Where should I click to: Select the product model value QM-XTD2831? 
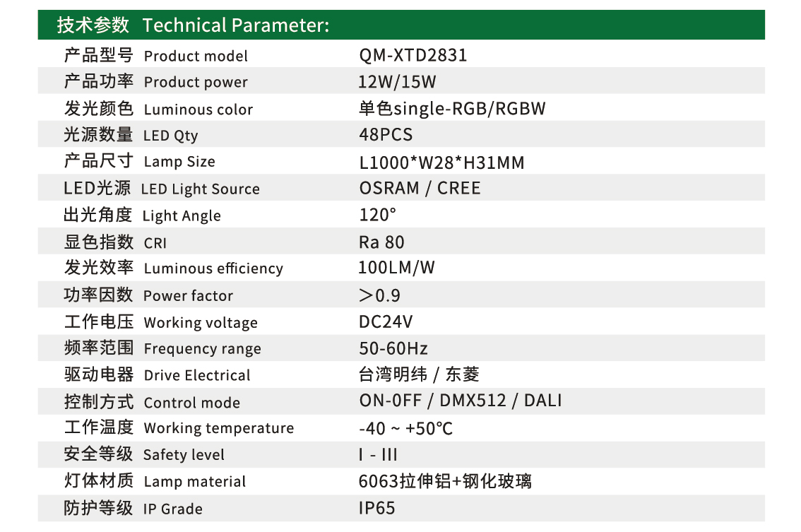pyautogui.click(x=413, y=55)
